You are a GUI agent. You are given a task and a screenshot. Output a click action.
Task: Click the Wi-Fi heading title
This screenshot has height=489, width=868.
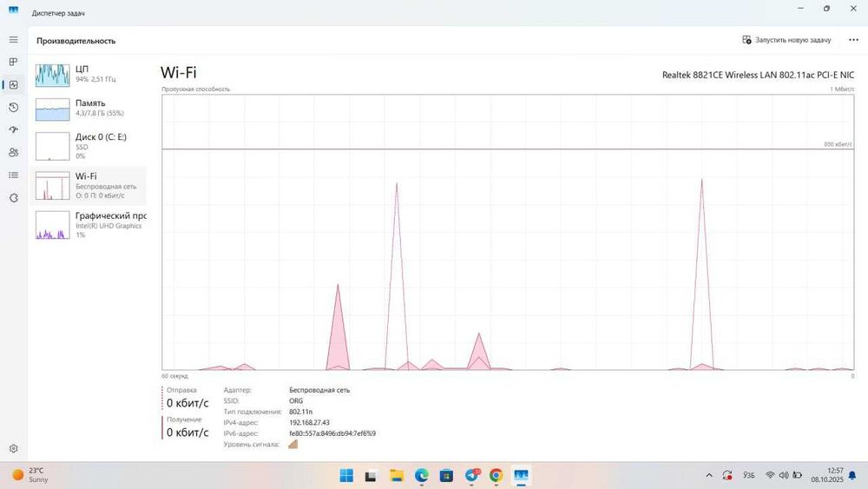coord(178,73)
